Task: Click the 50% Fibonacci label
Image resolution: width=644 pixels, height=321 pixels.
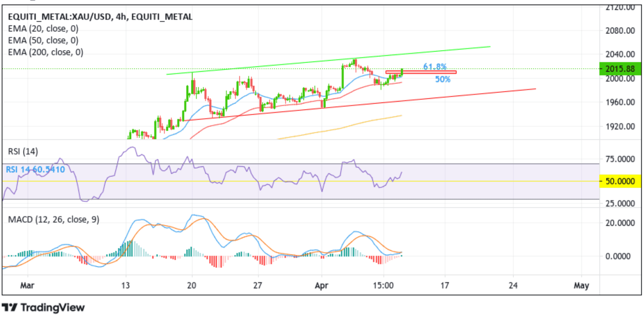Action: [x=443, y=79]
